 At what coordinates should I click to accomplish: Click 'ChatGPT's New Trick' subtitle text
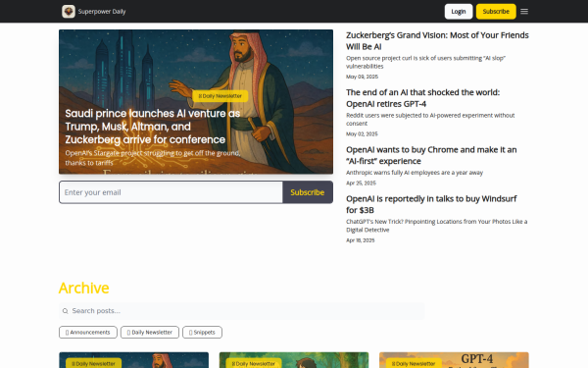click(436, 226)
